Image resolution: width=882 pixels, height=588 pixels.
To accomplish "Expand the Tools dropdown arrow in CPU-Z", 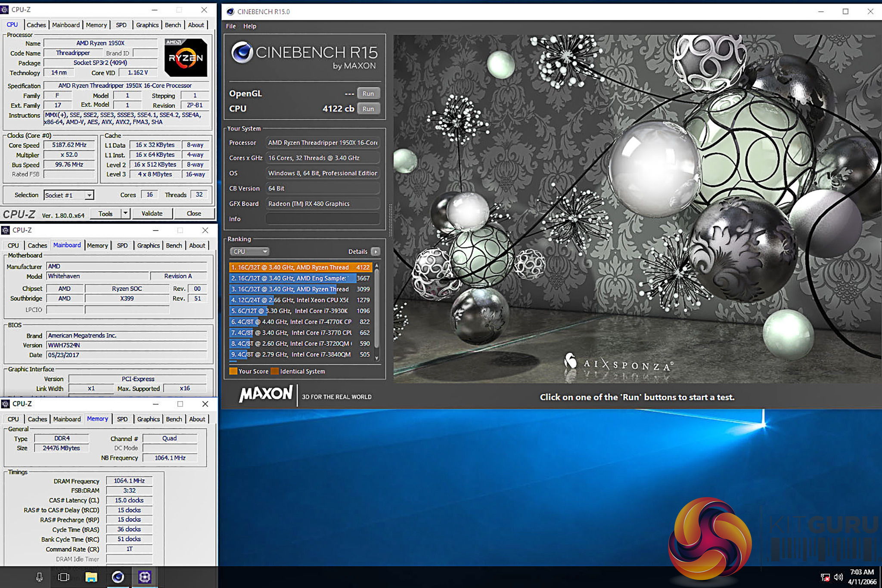I will pos(125,214).
